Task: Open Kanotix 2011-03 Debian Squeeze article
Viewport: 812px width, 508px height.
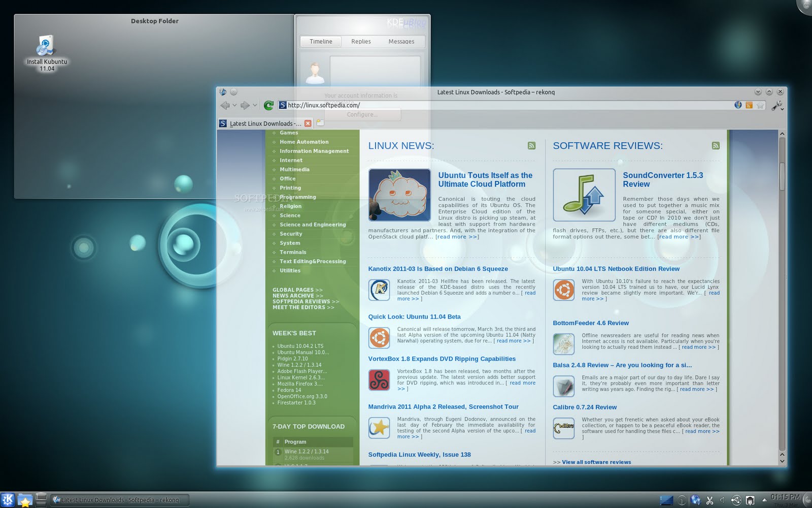Action: tap(438, 269)
